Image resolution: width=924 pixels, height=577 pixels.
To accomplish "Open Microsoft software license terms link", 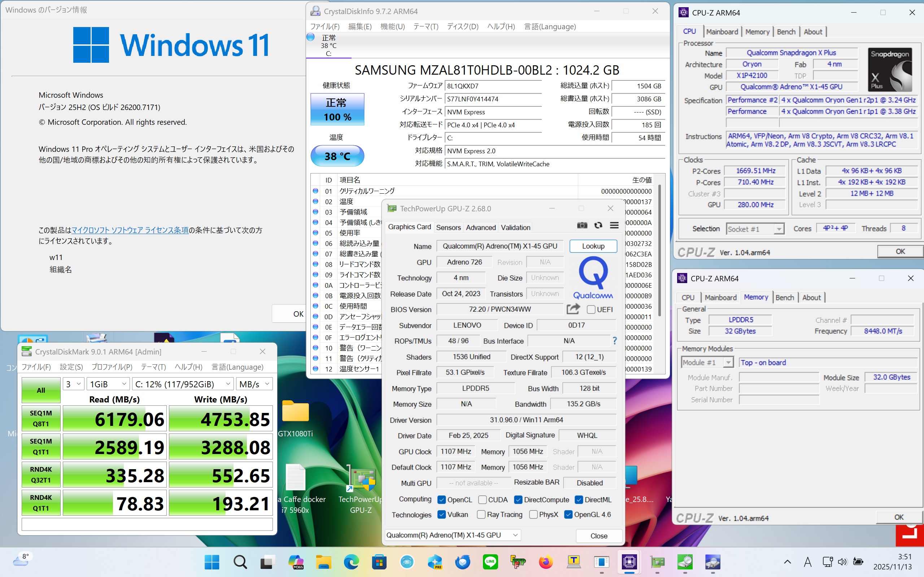I will [130, 230].
